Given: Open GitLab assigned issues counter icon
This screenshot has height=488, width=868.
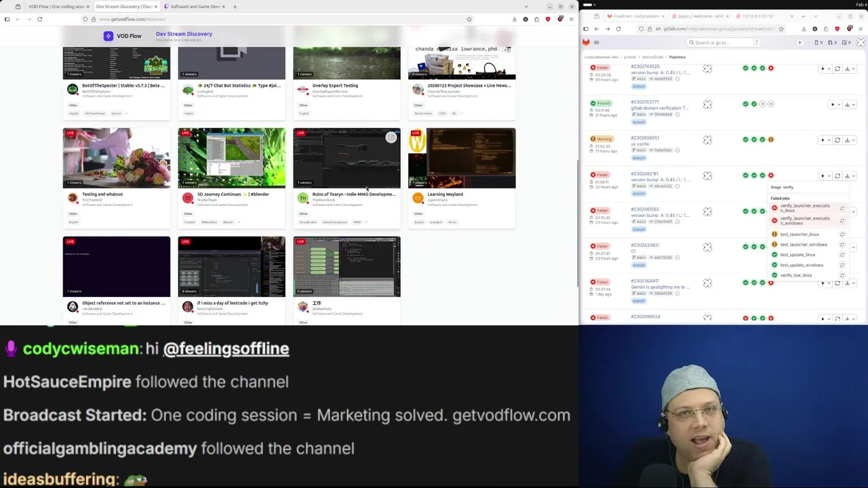Looking at the screenshot, I should pos(818,43).
